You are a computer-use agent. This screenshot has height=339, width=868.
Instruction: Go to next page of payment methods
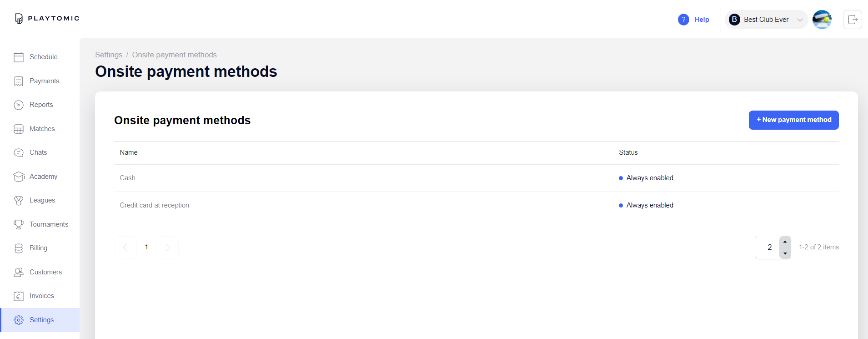click(x=167, y=248)
